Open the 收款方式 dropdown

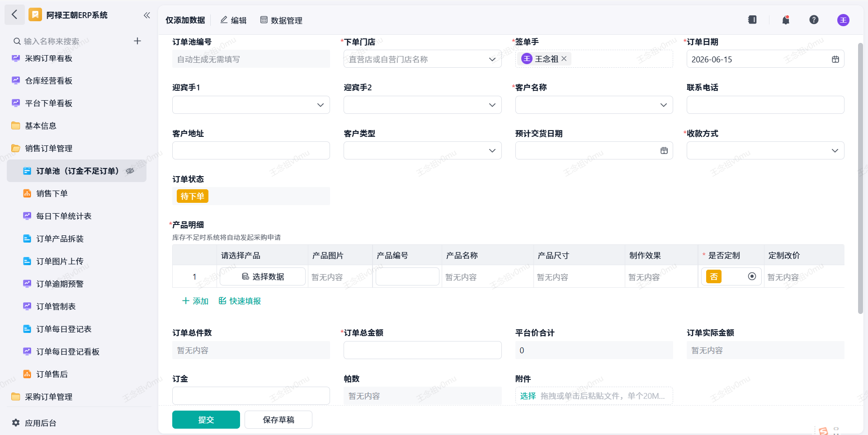point(765,150)
